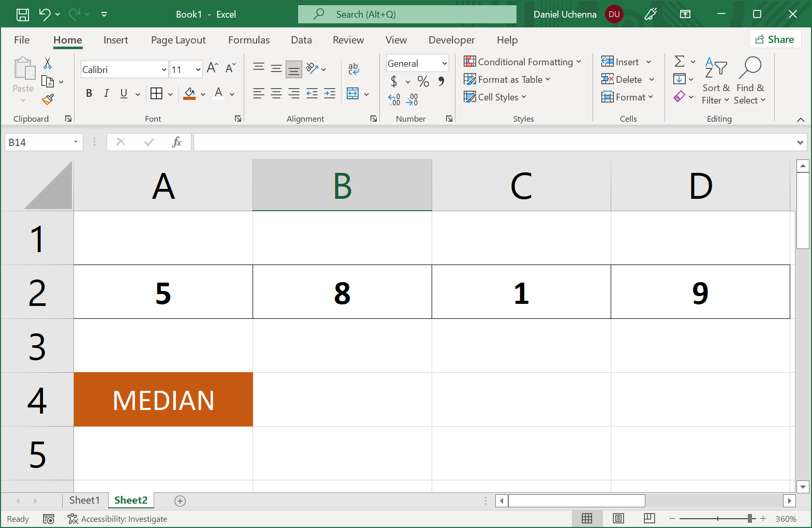Merge and center cells icon
The width and height of the screenshot is (812, 528).
click(352, 94)
